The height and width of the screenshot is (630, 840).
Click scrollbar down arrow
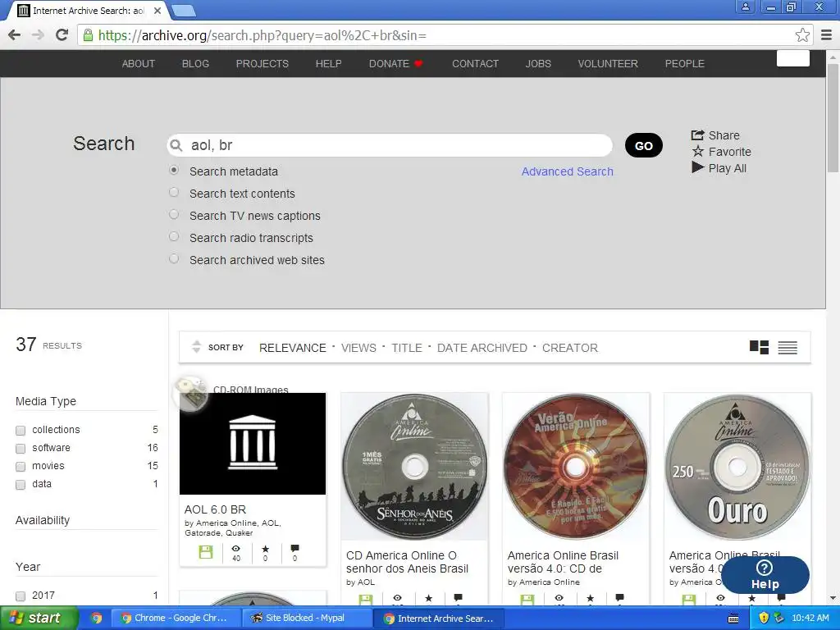click(833, 598)
